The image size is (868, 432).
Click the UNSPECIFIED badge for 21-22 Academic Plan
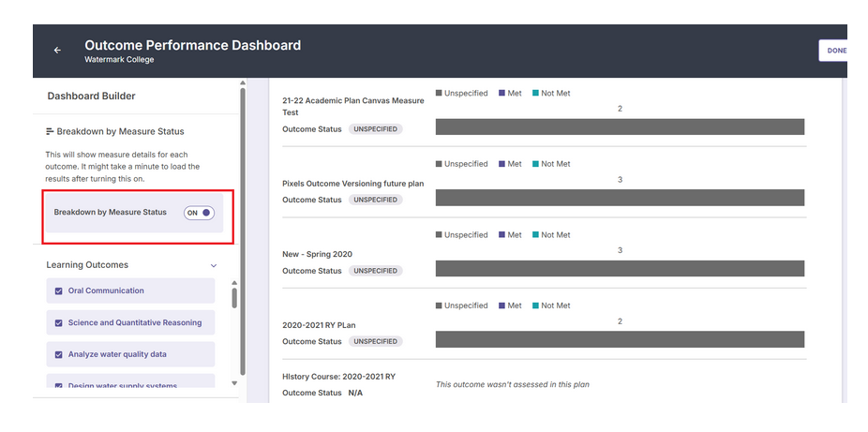tap(375, 129)
